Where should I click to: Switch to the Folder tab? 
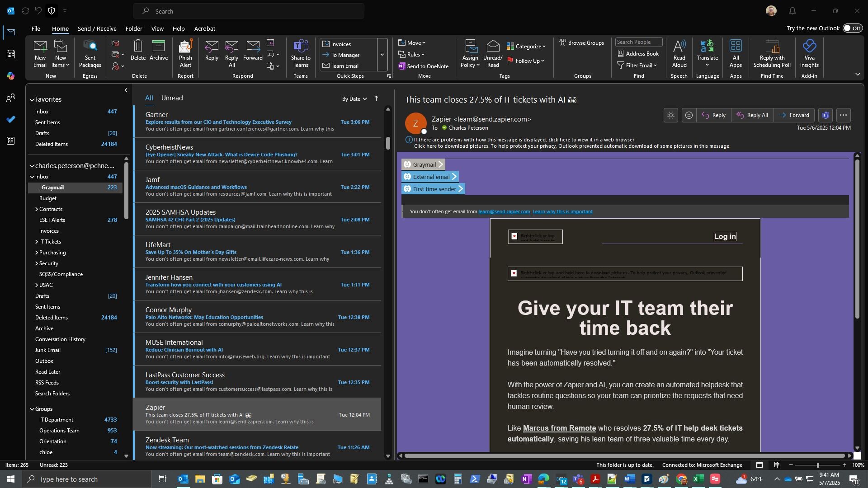pyautogui.click(x=134, y=28)
